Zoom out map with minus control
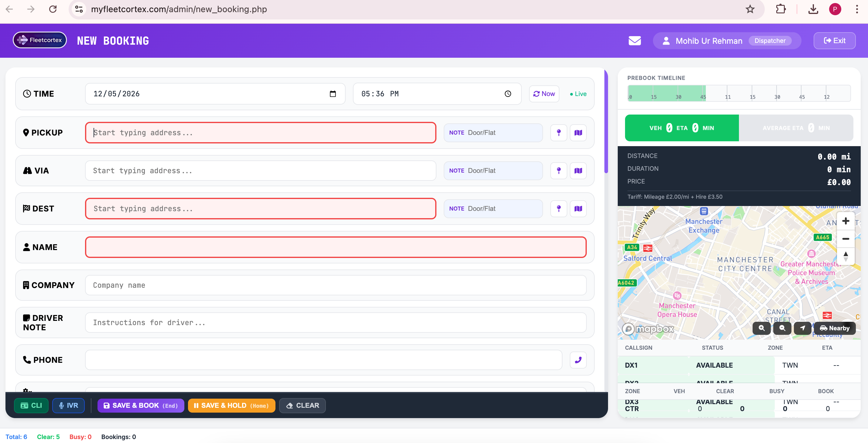This screenshot has height=443, width=868. [846, 239]
